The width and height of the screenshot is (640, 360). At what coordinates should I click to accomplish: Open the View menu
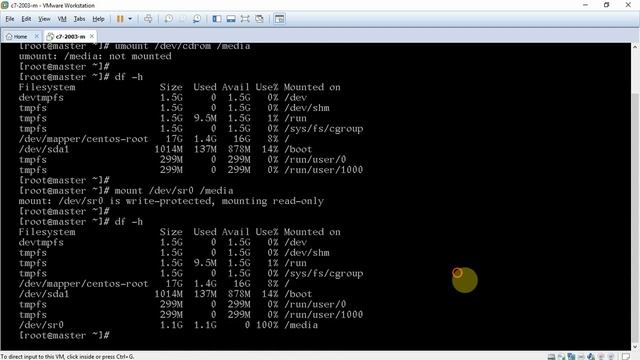(44, 19)
